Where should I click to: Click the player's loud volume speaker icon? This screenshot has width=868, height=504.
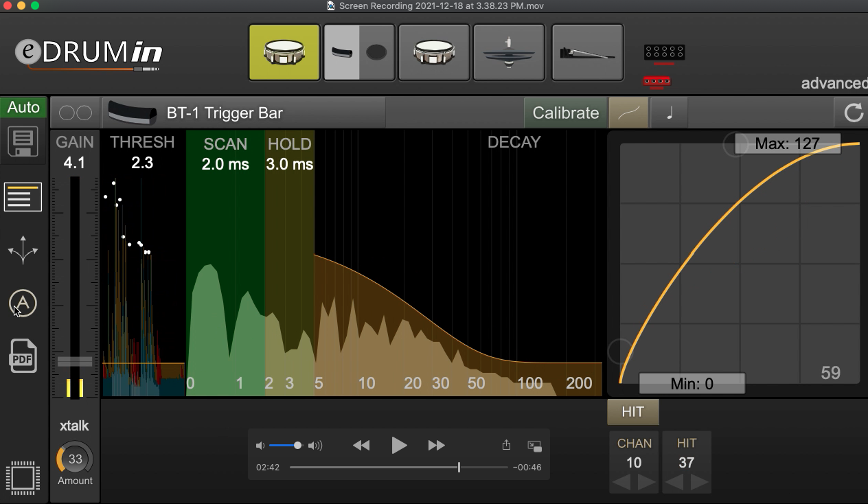click(315, 446)
